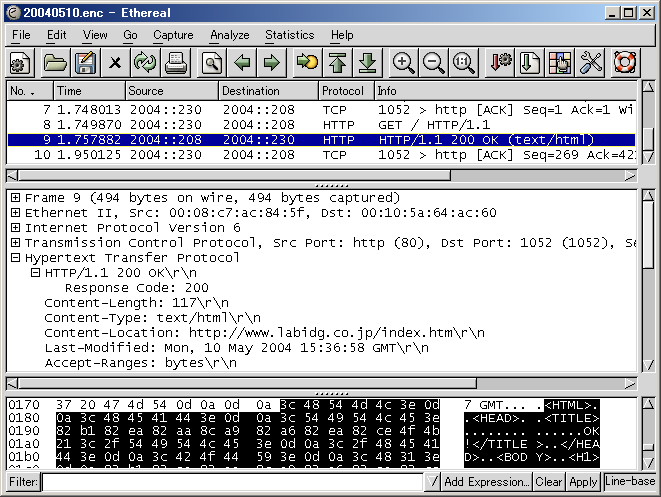Screen dimensions: 661x497
Task: Open the coloring rules icon
Action: tap(560, 63)
